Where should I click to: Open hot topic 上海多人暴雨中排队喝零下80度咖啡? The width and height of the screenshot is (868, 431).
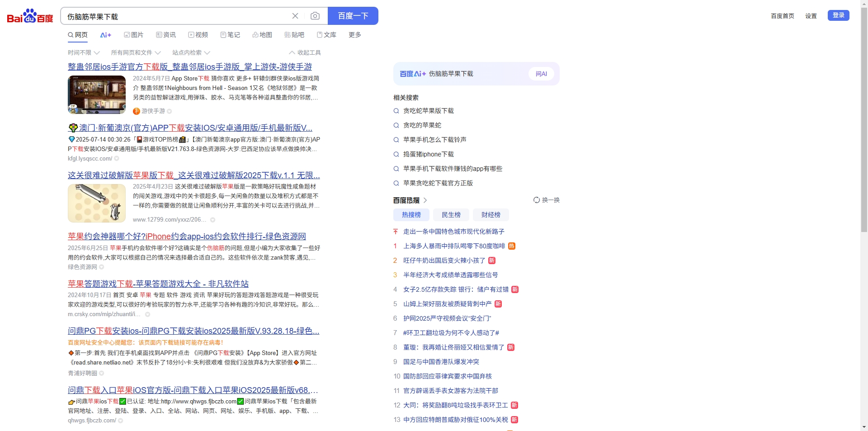[454, 246]
